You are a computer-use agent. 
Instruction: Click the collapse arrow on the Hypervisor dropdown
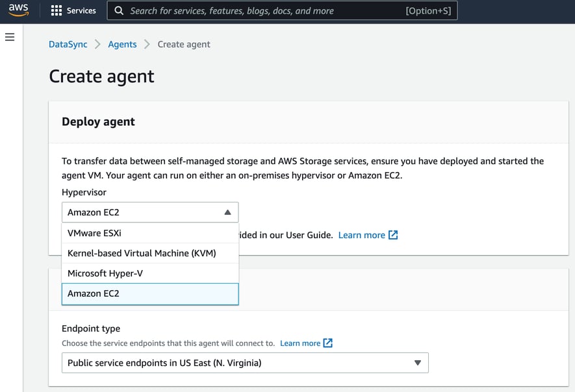point(227,212)
